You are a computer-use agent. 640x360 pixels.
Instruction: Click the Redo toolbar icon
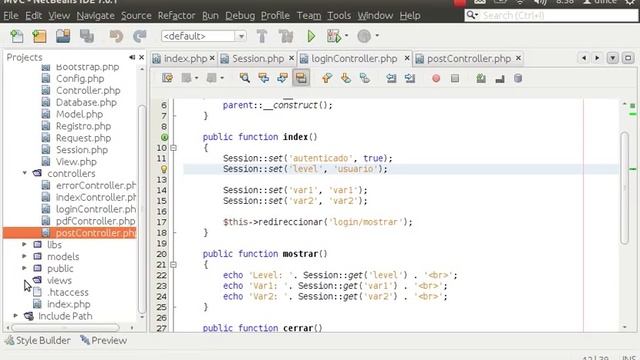[140, 36]
